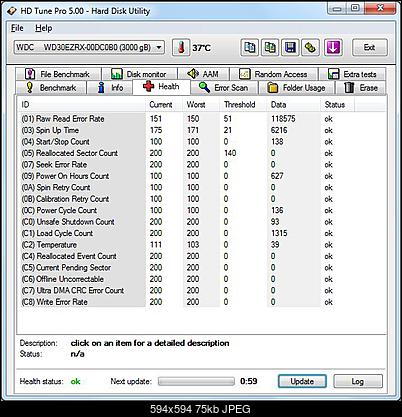This screenshot has width=402, height=417.
Task: Click the Status column header
Action: [338, 105]
